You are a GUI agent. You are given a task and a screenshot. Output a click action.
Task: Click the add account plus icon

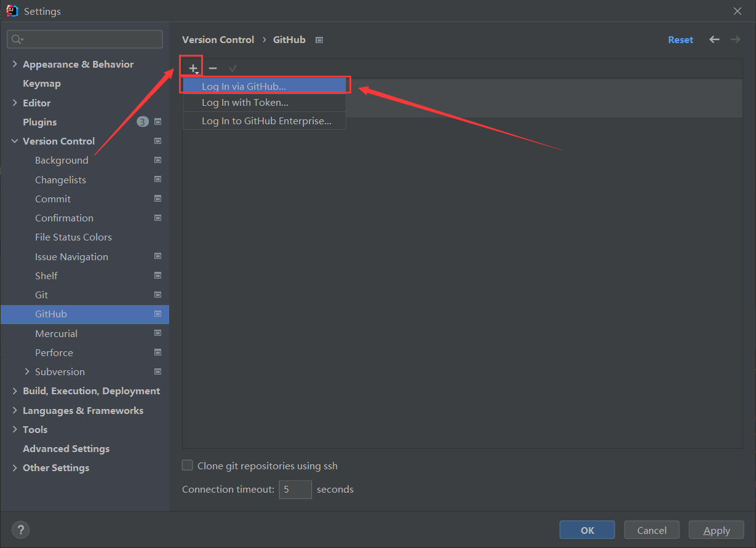(x=193, y=68)
